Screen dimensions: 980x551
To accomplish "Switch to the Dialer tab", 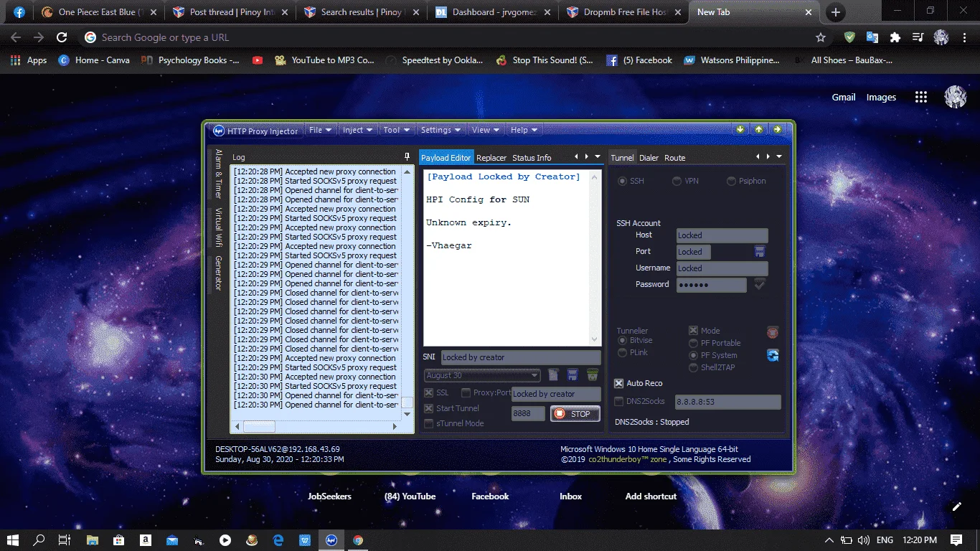I will point(649,158).
